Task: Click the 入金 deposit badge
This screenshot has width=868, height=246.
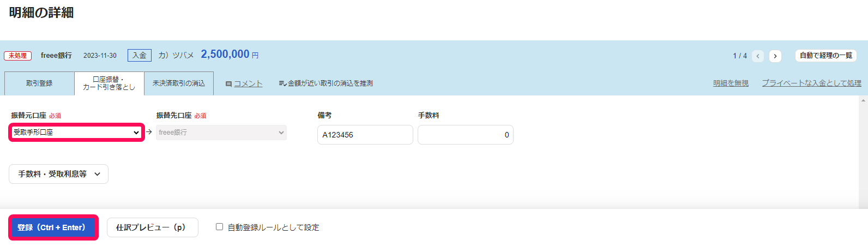Action: pos(140,56)
